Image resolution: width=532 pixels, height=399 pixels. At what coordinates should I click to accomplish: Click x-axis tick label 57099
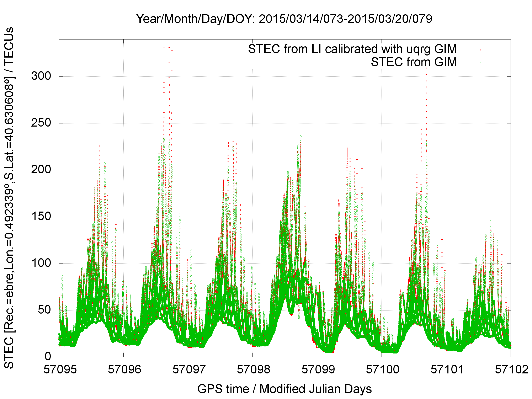click(x=318, y=369)
